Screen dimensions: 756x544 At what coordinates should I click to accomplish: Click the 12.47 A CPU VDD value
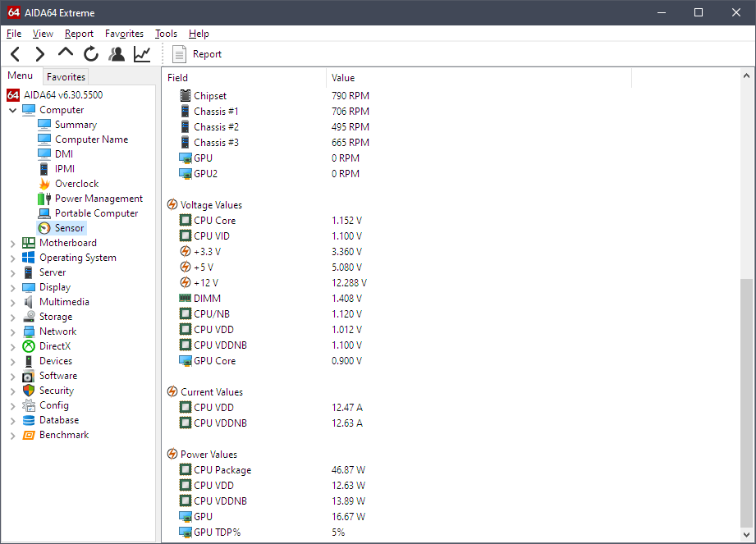tap(347, 408)
